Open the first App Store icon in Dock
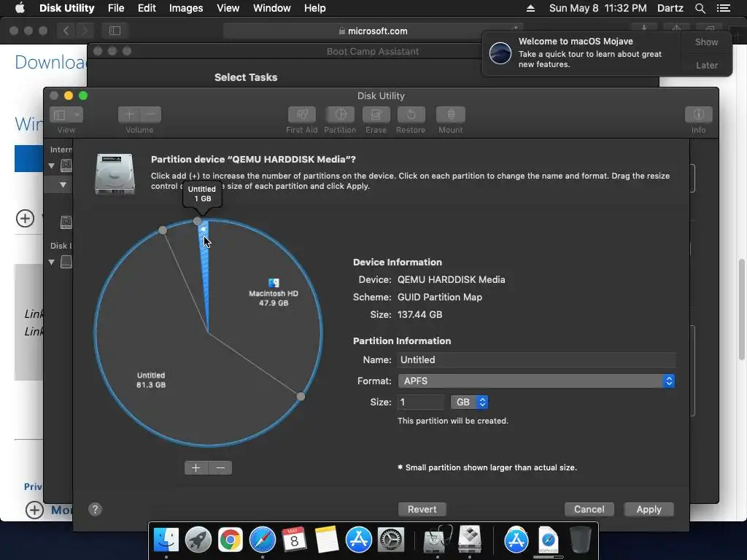Viewport: 747px width, 560px height. click(x=358, y=540)
